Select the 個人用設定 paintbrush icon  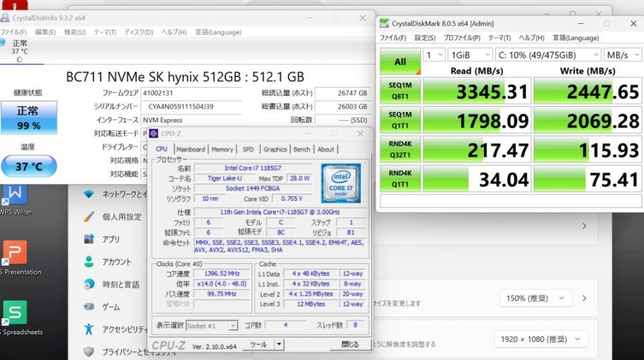[89, 216]
